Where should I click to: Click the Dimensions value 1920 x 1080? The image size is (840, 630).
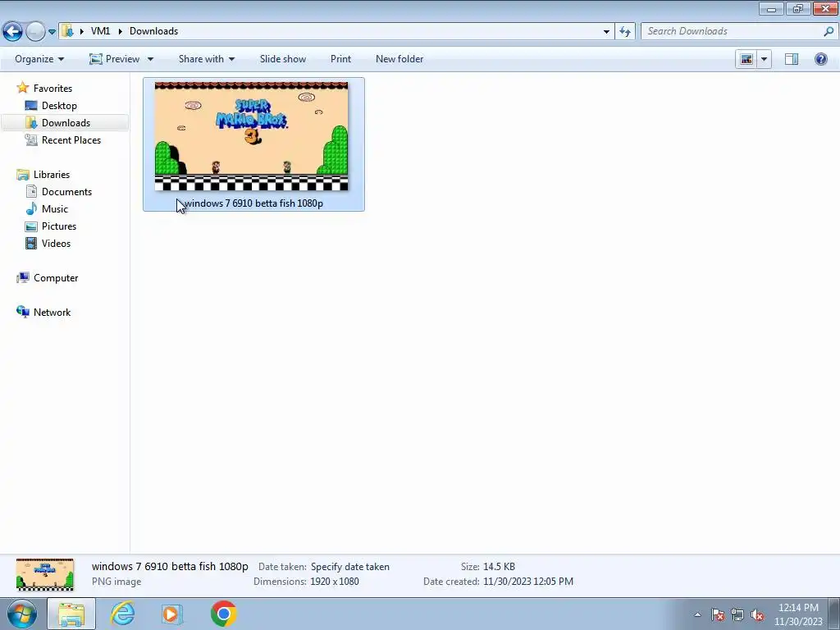pos(335,582)
